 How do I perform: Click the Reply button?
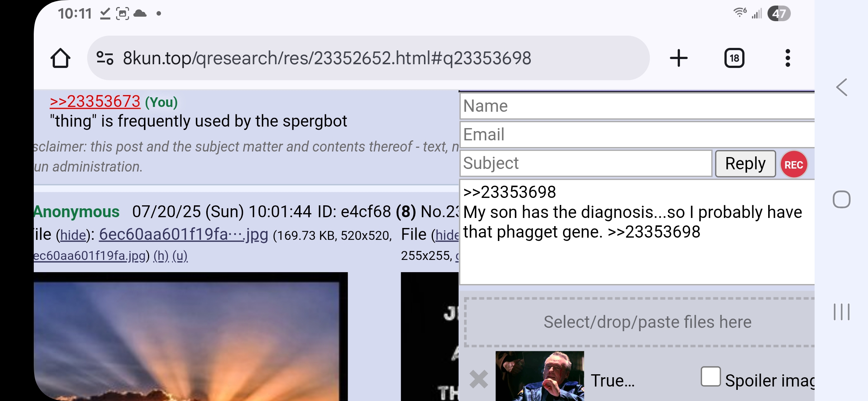click(745, 164)
